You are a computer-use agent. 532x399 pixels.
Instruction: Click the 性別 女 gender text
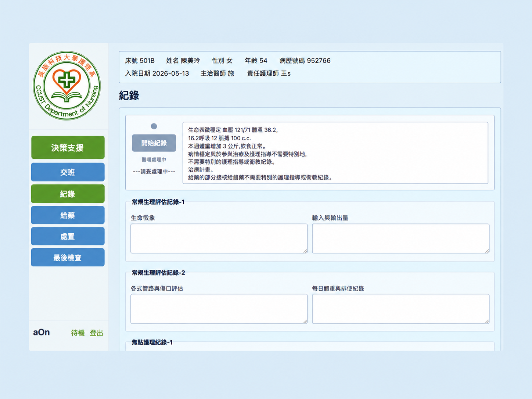click(x=222, y=61)
